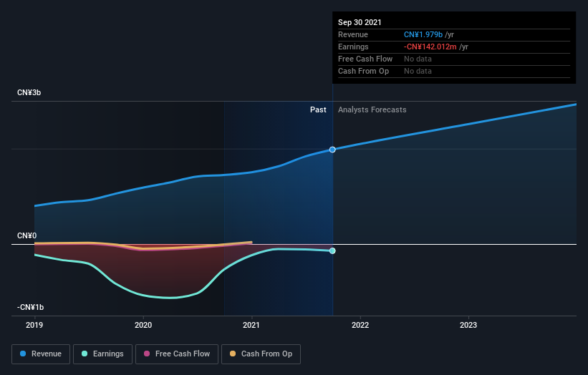The image size is (588, 375).
Task: Click the -CN¥1b y-axis label
Action: tap(30, 307)
